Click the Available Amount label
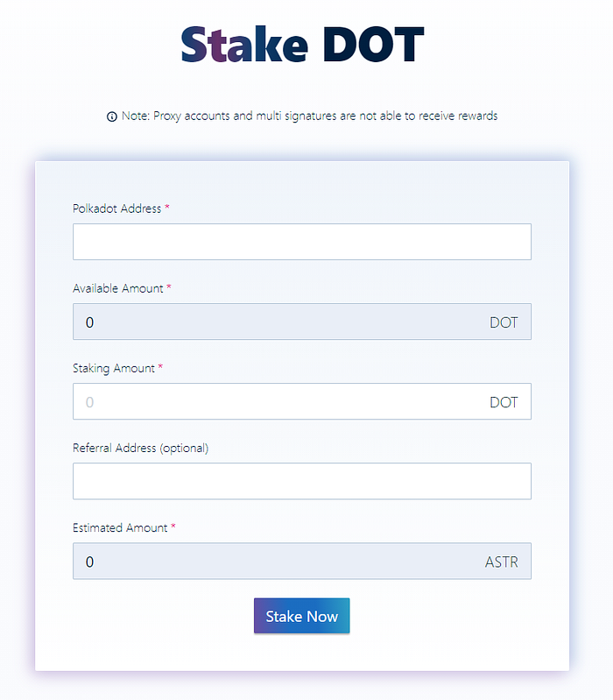Screen dimensions: 613x700 [x=117, y=288]
